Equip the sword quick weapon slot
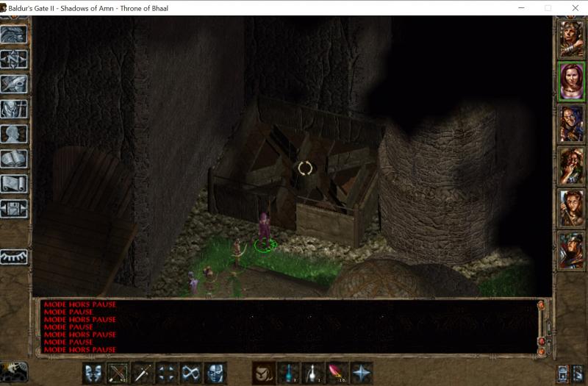Viewport: 588px width, 386px height. (142, 374)
